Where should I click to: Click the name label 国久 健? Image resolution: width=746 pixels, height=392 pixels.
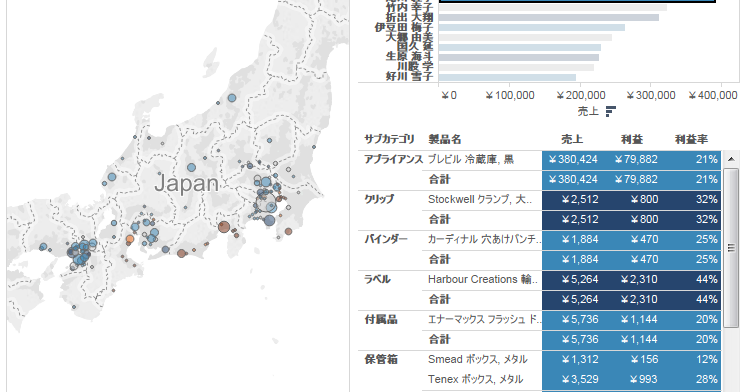click(414, 47)
